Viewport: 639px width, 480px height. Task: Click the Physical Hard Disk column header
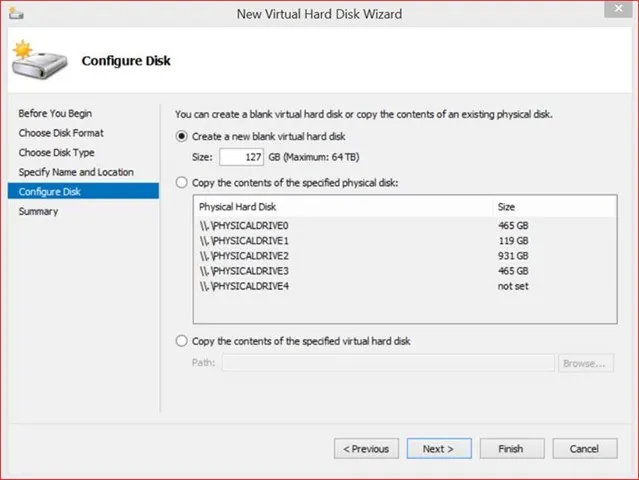tap(343, 207)
